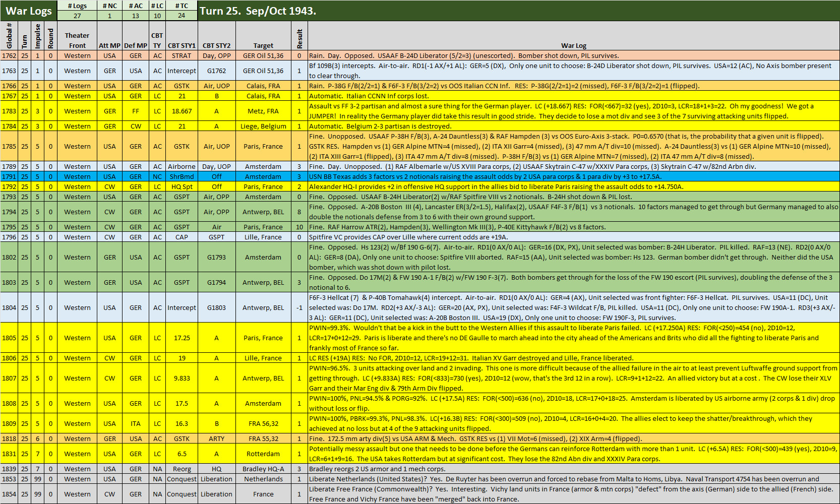Image resolution: width=840 pixels, height=504 pixels.
Task: Select the result value 10 in row 1795
Action: [299, 227]
